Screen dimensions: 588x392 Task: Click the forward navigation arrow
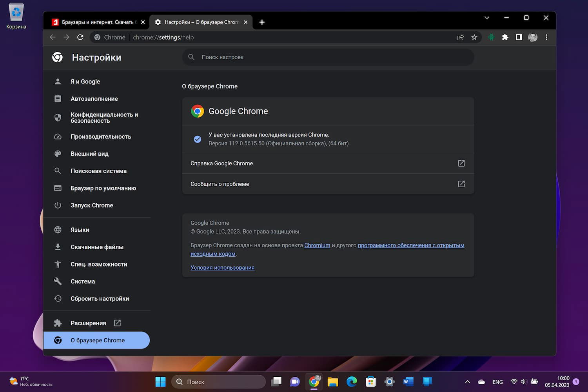67,37
